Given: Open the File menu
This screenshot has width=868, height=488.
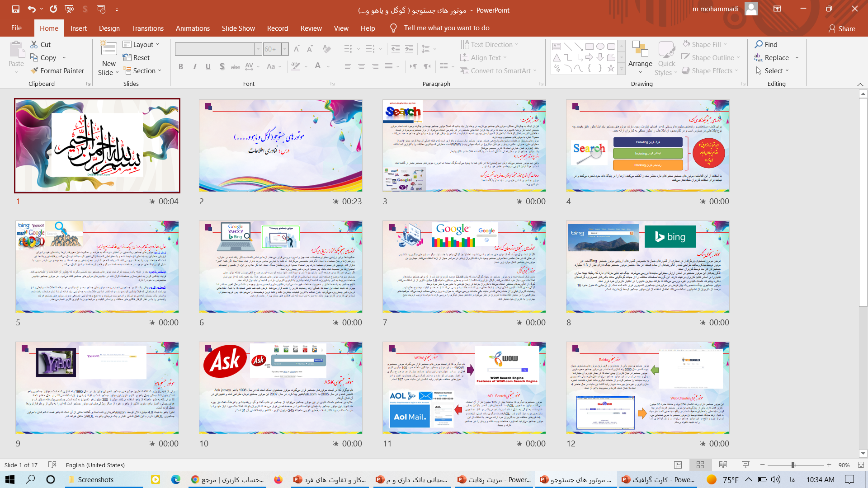Looking at the screenshot, I should 16,28.
